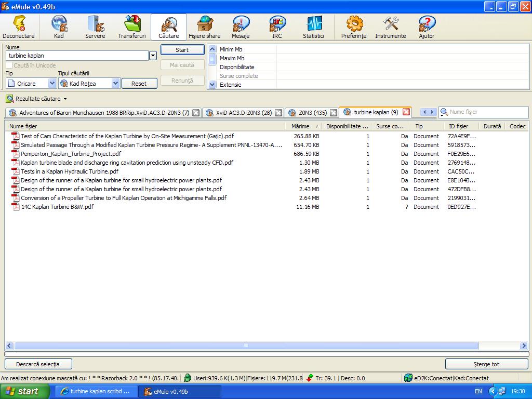Image resolution: width=532 pixels, height=399 pixels.
Task: Open the Kad network view
Action: [59, 26]
